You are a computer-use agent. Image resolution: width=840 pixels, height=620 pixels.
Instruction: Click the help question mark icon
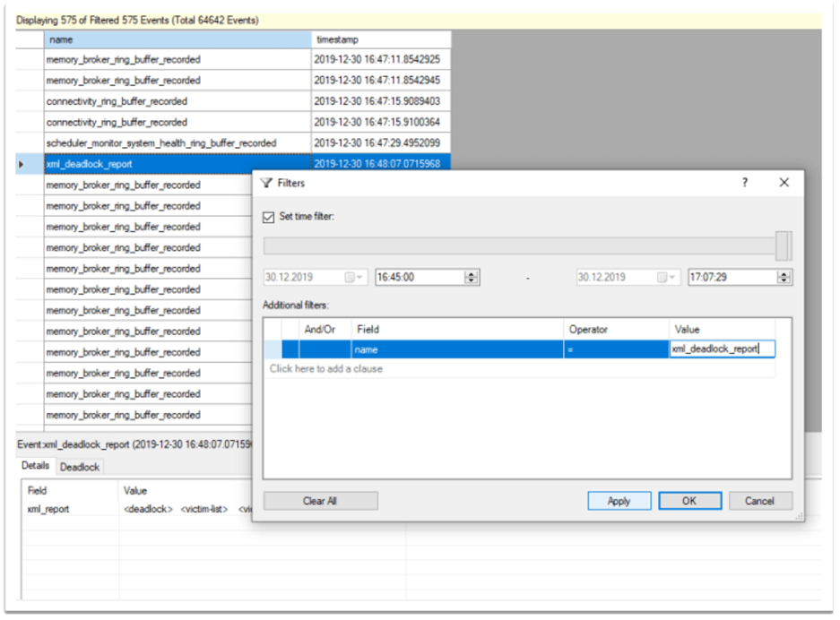[745, 183]
